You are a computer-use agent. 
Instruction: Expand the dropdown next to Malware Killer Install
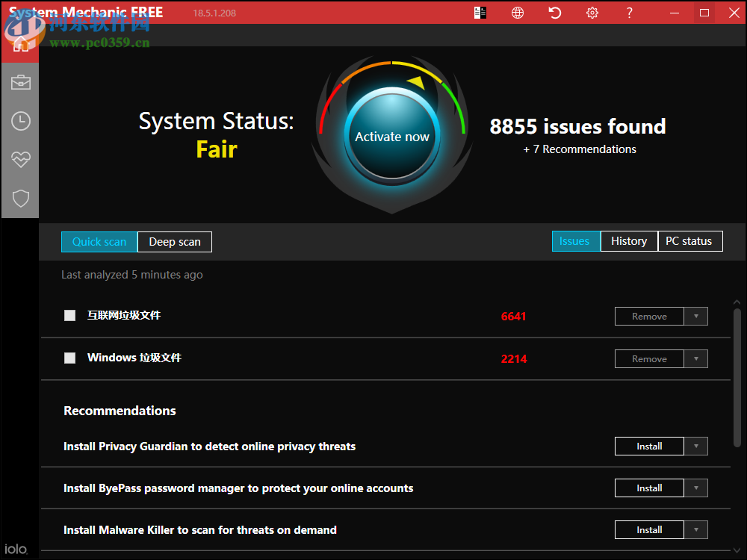696,529
